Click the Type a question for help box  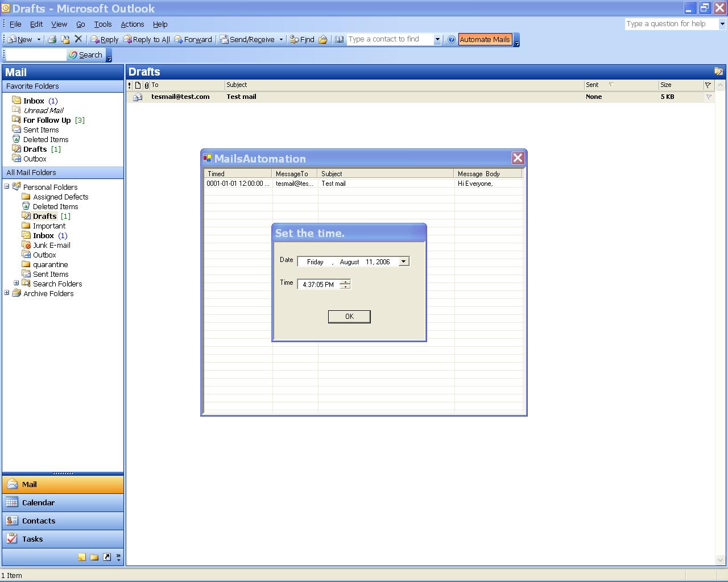671,24
